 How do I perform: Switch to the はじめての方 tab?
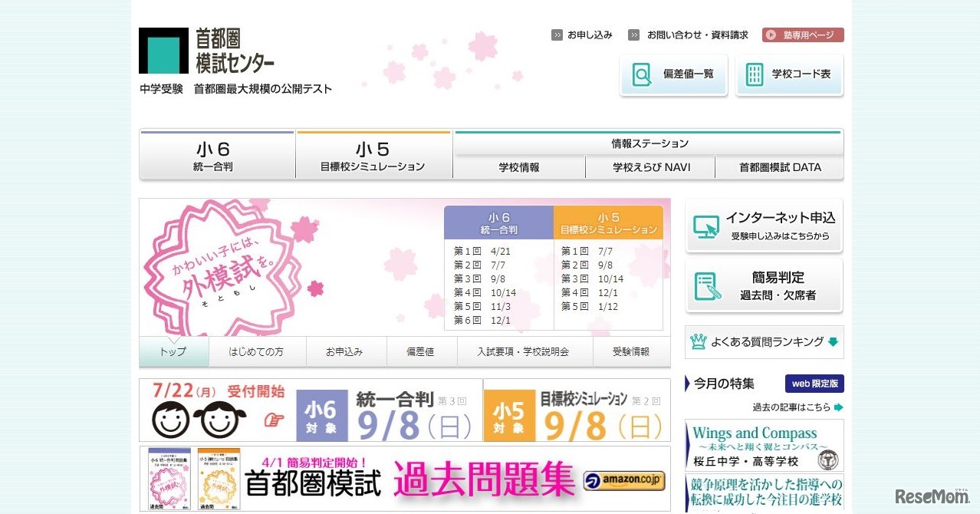(x=256, y=351)
